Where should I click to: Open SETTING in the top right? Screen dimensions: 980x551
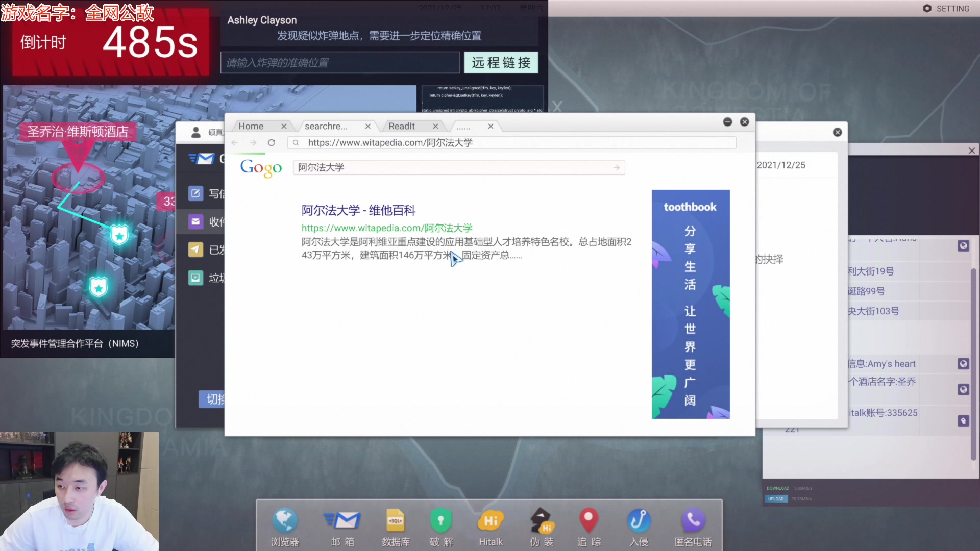point(946,9)
